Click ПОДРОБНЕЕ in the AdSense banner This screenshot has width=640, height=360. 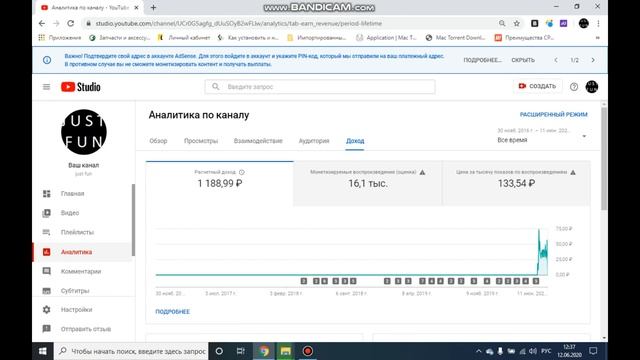click(482, 60)
